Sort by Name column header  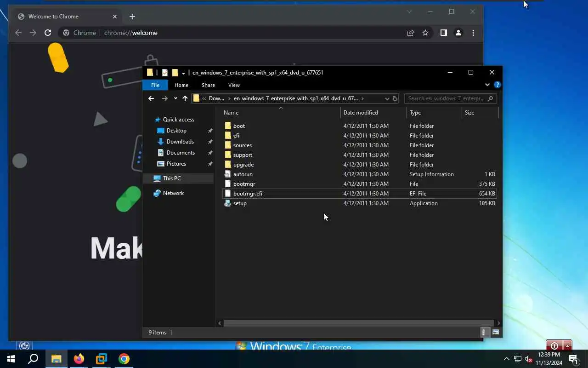tap(281, 112)
